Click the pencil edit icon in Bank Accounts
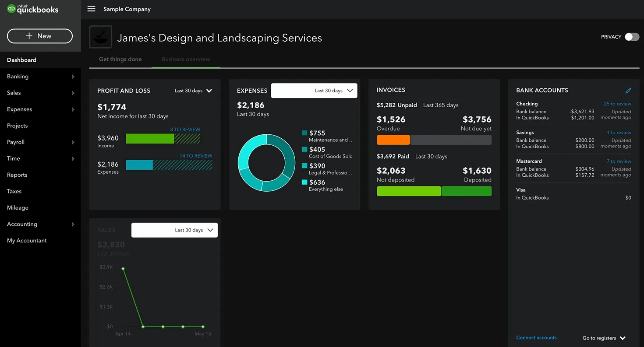 click(628, 91)
